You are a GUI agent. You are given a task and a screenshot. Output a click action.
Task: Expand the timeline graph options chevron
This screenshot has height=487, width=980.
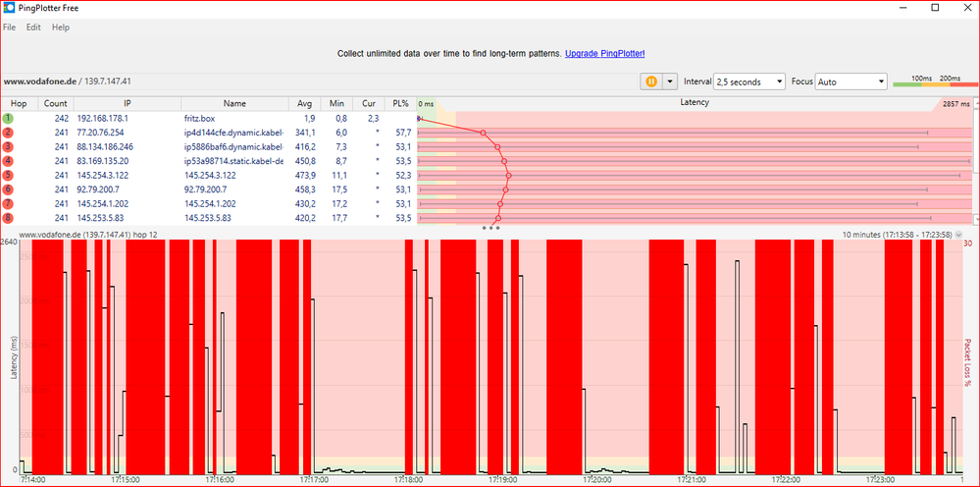pyautogui.click(x=958, y=235)
